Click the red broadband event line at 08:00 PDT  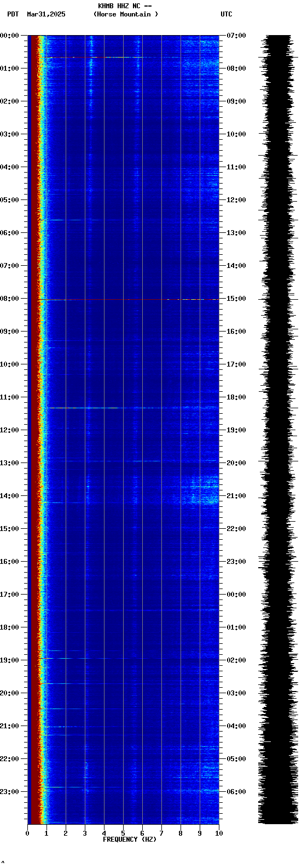pos(130,300)
